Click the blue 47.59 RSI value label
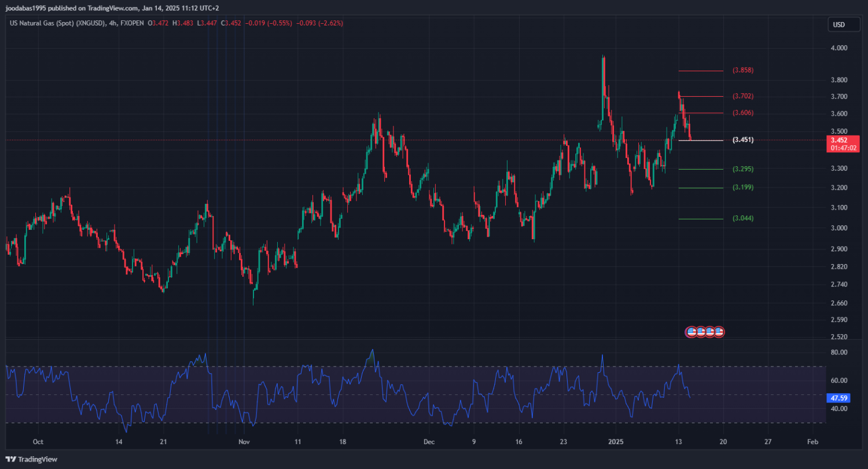868x469 pixels. (x=838, y=398)
